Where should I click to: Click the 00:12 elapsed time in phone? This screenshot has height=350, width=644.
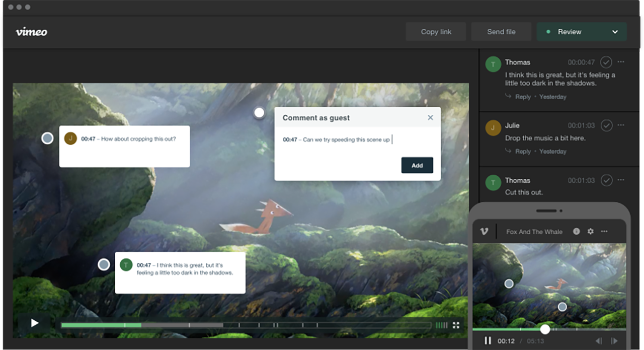506,341
